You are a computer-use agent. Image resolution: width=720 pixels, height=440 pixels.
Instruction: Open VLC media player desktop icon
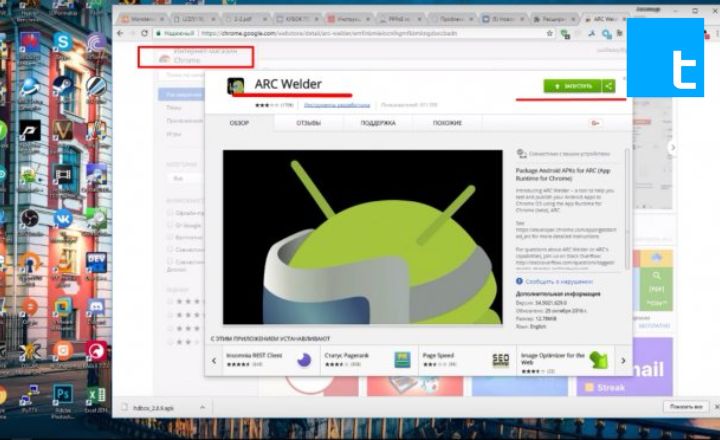click(65, 263)
